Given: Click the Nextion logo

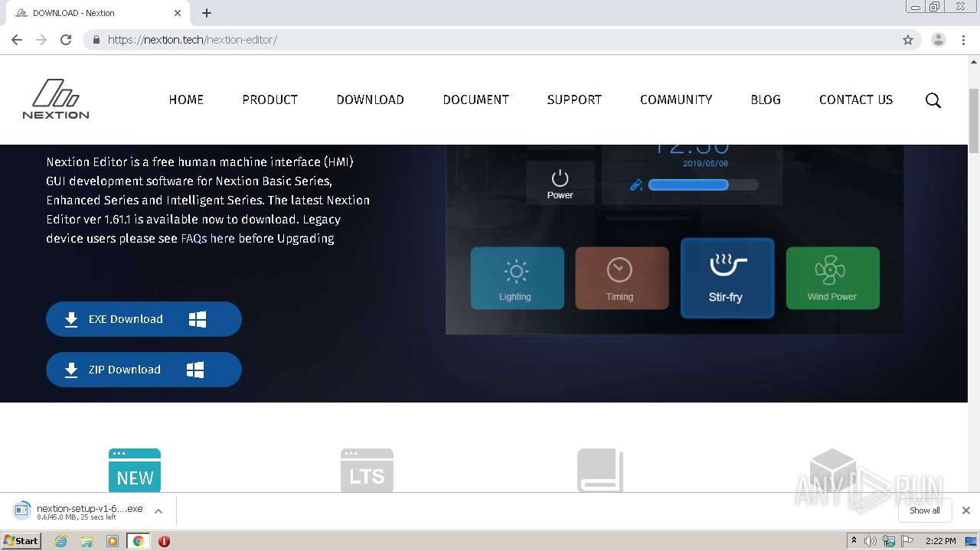Looking at the screenshot, I should pyautogui.click(x=56, y=99).
